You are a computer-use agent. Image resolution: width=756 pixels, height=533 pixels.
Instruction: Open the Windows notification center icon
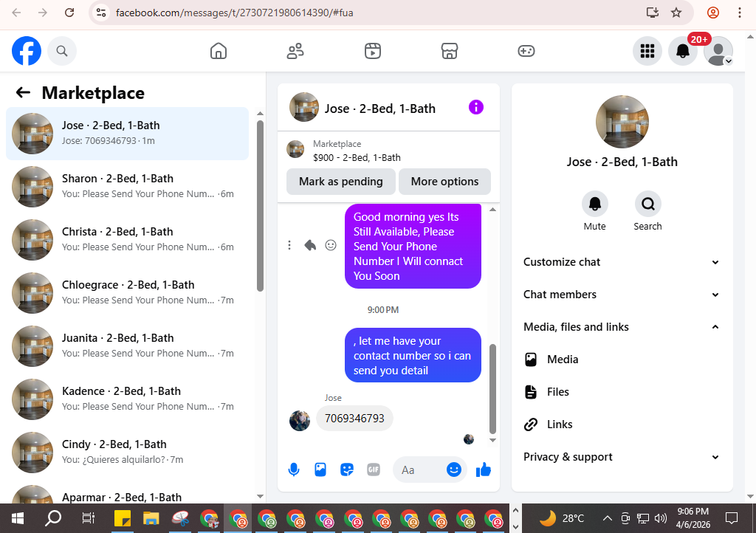(732, 518)
